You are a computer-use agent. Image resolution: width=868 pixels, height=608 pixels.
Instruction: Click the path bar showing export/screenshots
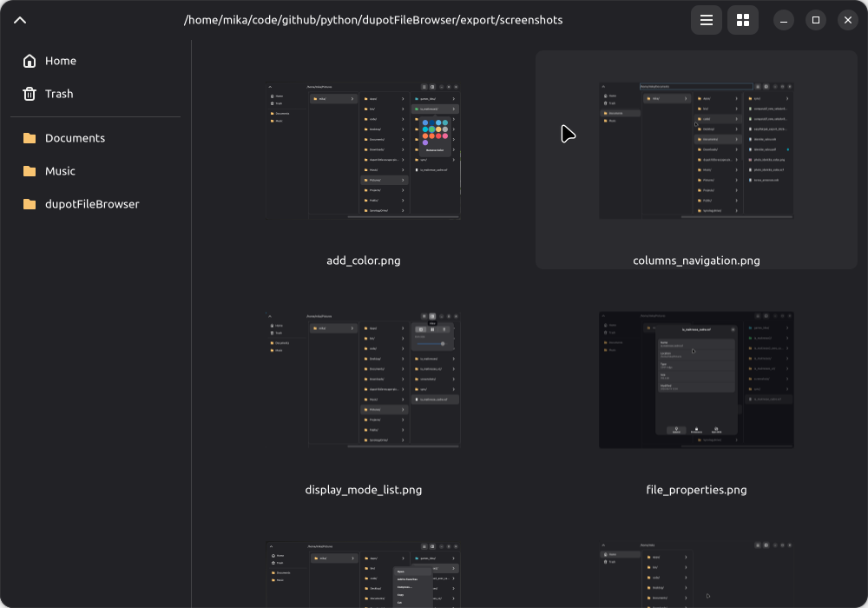373,21
